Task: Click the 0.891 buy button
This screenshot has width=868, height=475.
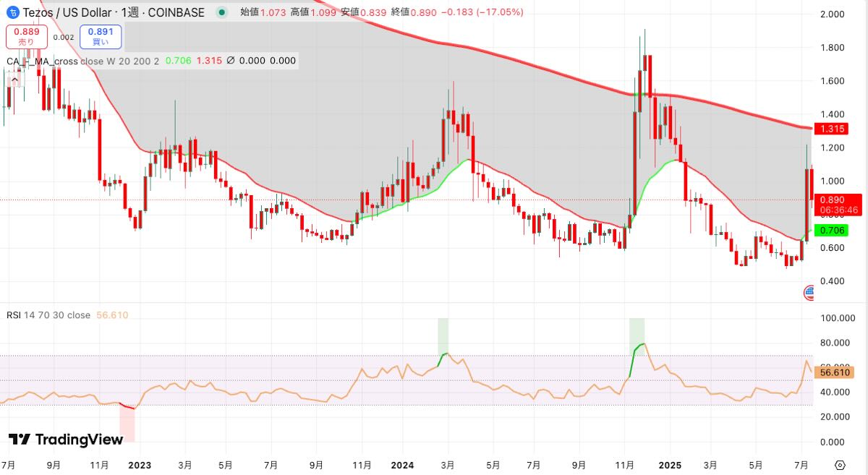Action: click(x=101, y=36)
